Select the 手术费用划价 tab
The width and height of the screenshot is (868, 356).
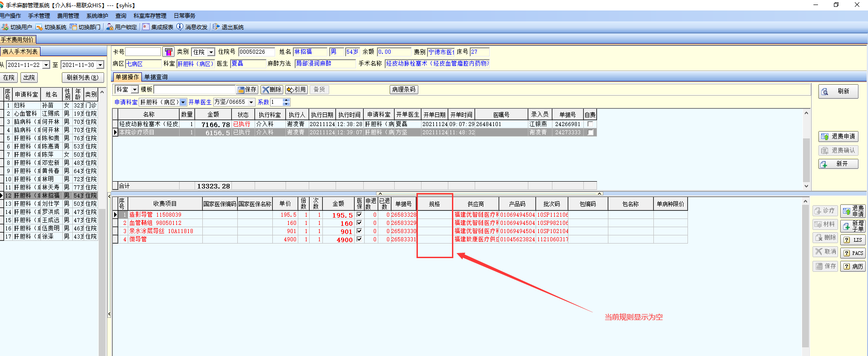18,40
